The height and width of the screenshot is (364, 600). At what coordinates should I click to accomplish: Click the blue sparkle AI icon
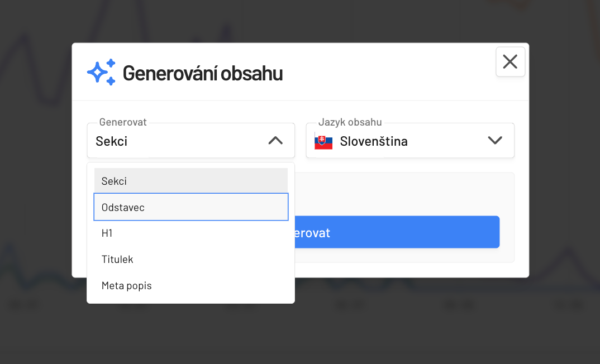(x=101, y=73)
